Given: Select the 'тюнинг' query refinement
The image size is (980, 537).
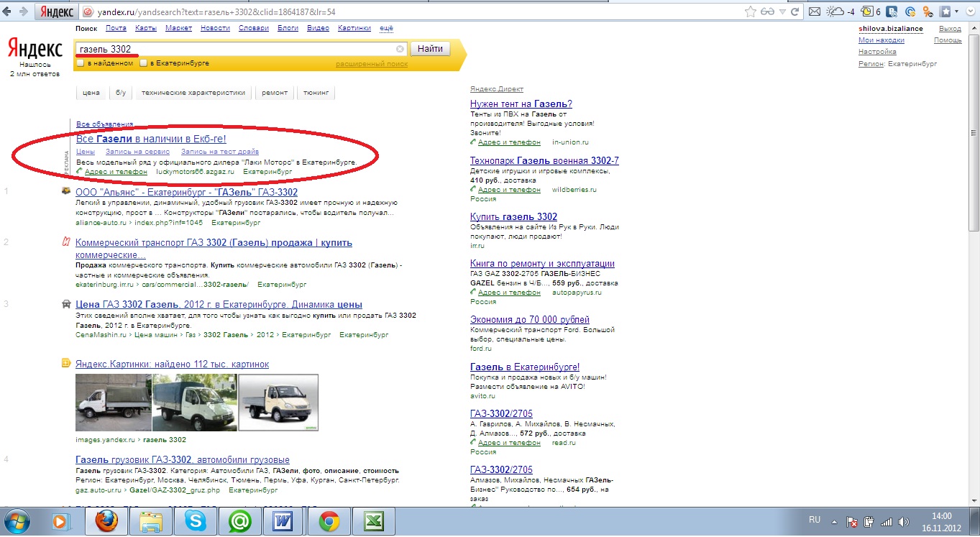Looking at the screenshot, I should coord(316,93).
